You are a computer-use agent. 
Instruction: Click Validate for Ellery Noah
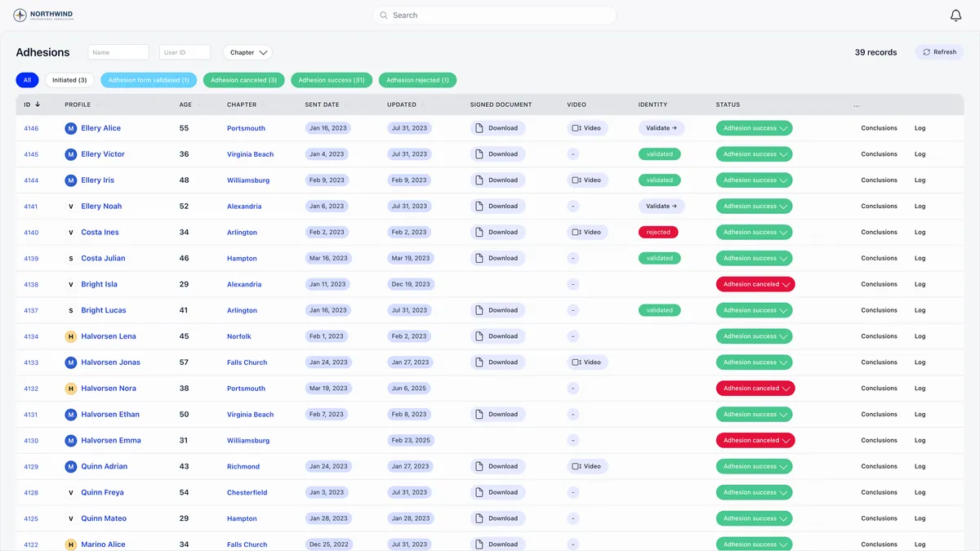pos(661,207)
